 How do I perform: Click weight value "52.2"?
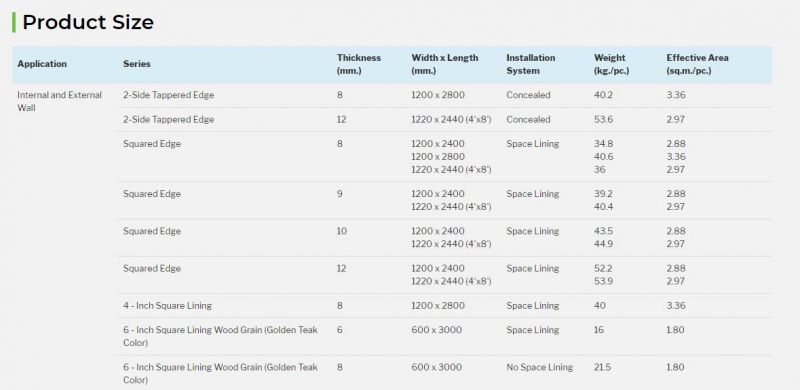(603, 269)
